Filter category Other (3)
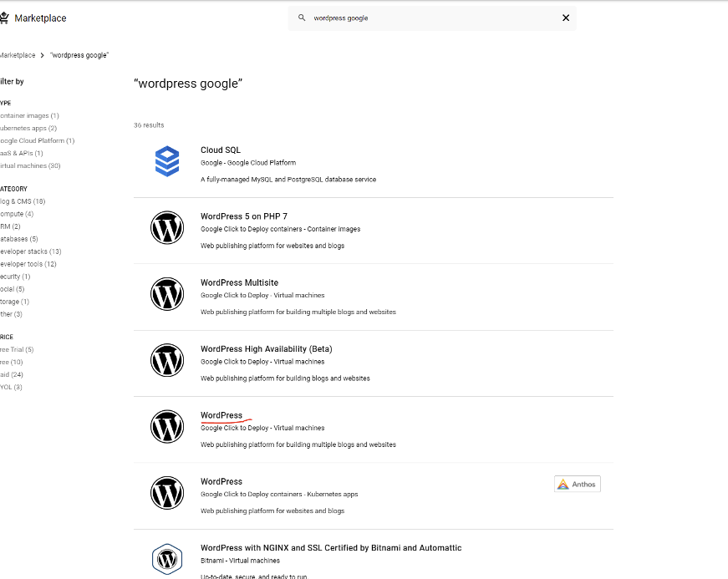728x579 pixels. [11, 314]
